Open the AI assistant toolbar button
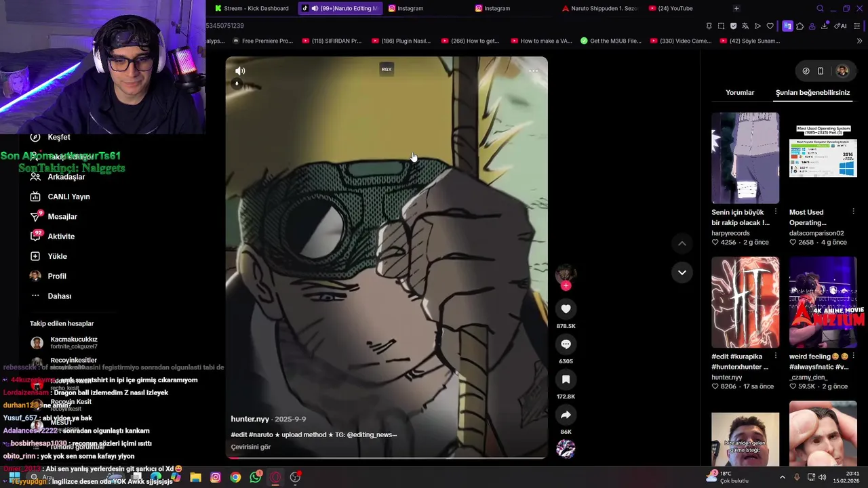The width and height of the screenshot is (868, 488). 840,26
